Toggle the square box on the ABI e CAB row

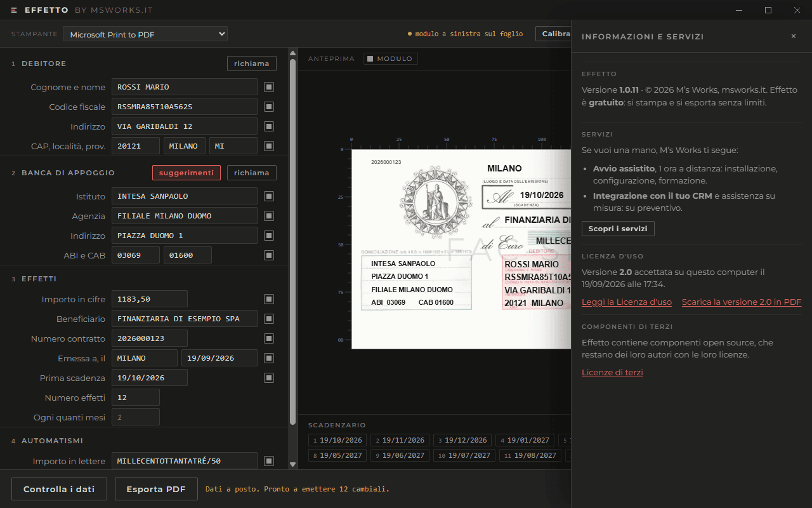pos(269,255)
